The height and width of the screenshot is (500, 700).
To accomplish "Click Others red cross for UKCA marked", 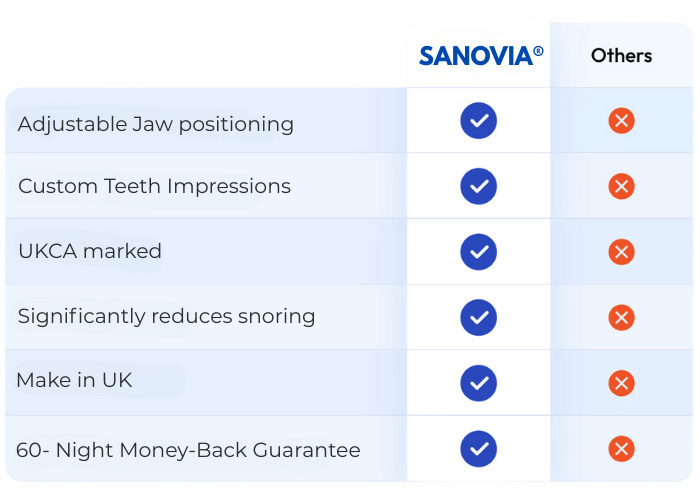I will pyautogui.click(x=621, y=251).
